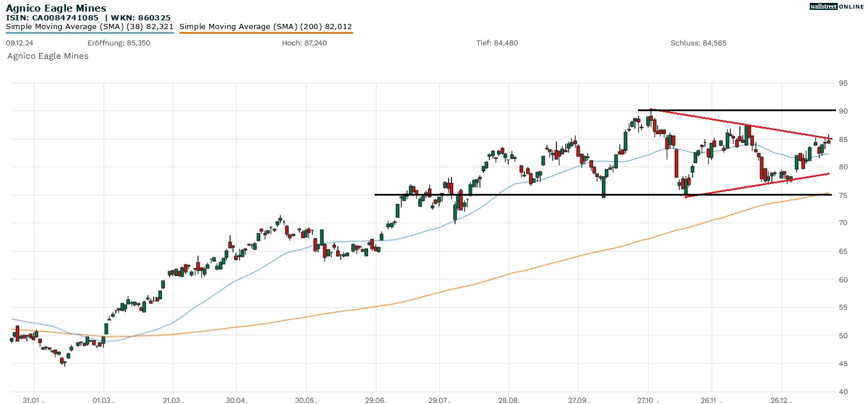This screenshot has height=404, width=868.
Task: Click the SMA (38) legend label
Action: [x=90, y=27]
